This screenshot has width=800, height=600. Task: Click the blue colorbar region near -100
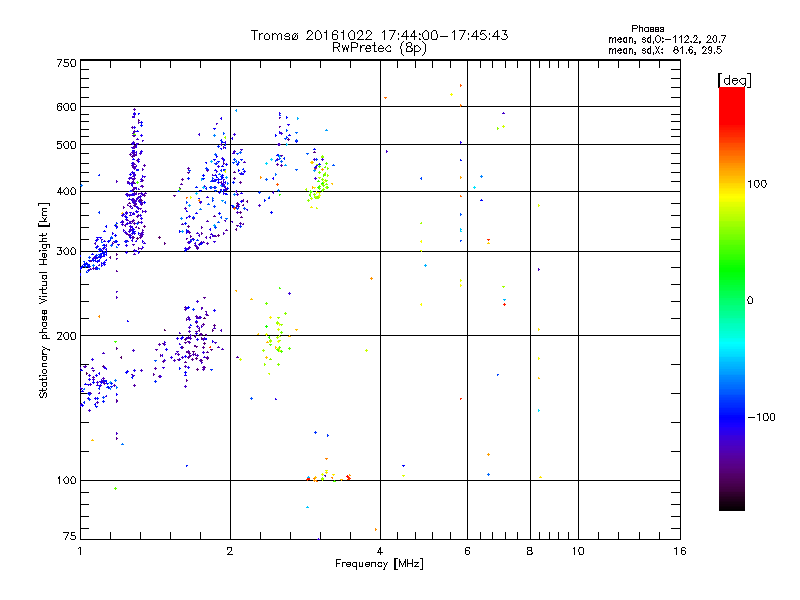(x=732, y=417)
